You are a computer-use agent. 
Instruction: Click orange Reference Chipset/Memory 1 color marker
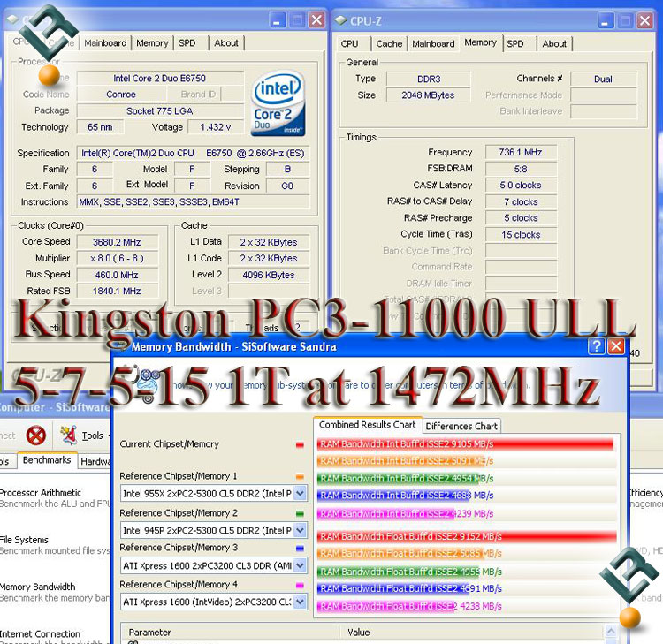300,477
